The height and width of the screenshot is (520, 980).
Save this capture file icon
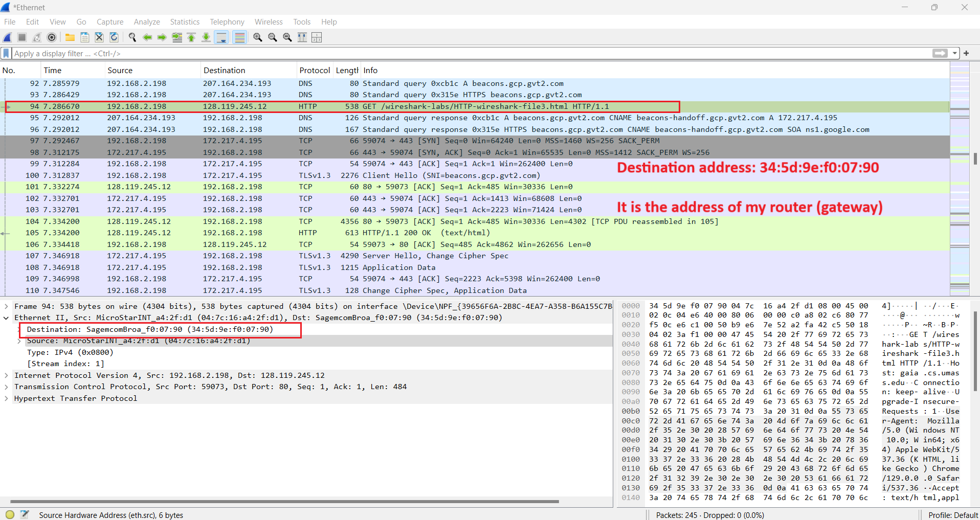(x=85, y=37)
